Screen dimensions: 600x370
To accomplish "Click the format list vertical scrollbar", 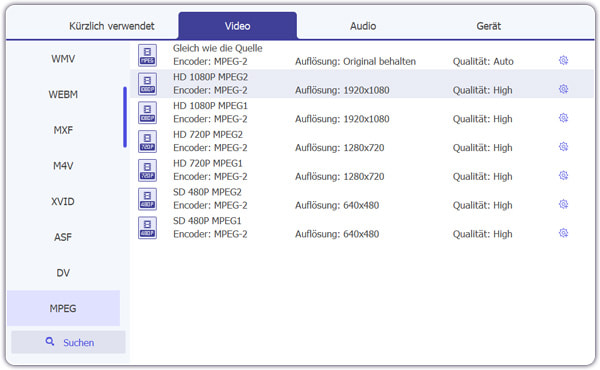I will [x=125, y=117].
